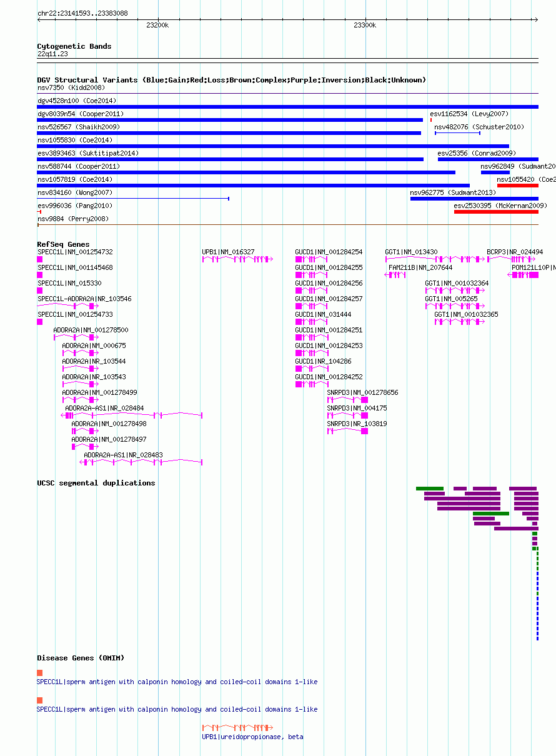Select transcript ADORA2A-AS1|NR_028484

pyautogui.click(x=104, y=409)
